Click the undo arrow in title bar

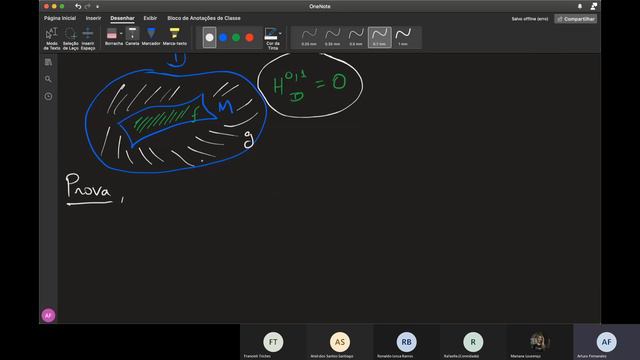(x=78, y=7)
